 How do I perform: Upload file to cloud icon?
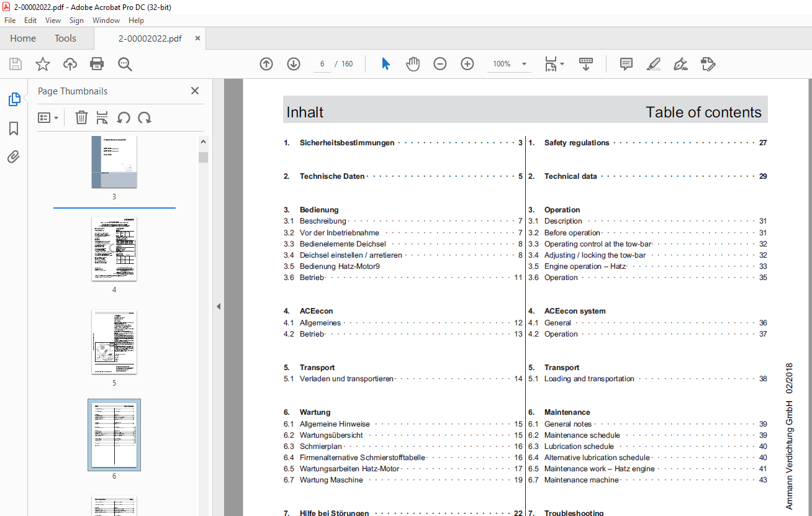pos(70,64)
